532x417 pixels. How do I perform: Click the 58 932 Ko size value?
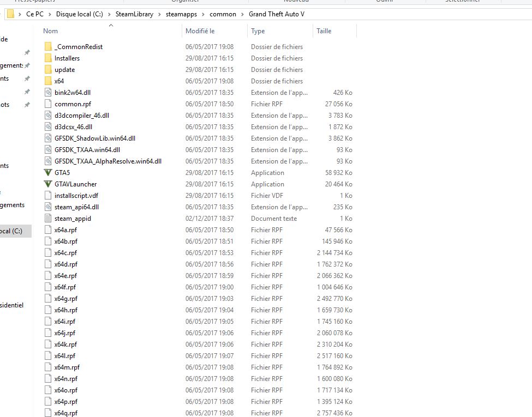click(339, 173)
